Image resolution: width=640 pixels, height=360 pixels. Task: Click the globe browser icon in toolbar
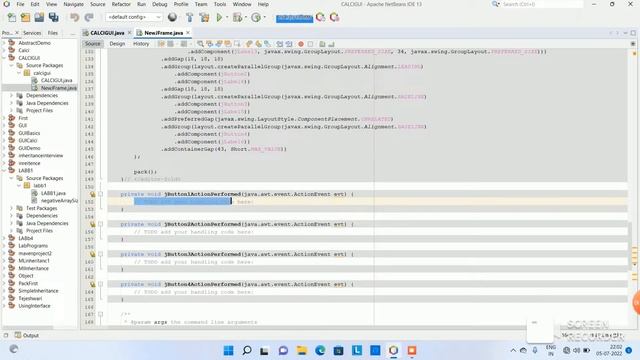[172, 17]
